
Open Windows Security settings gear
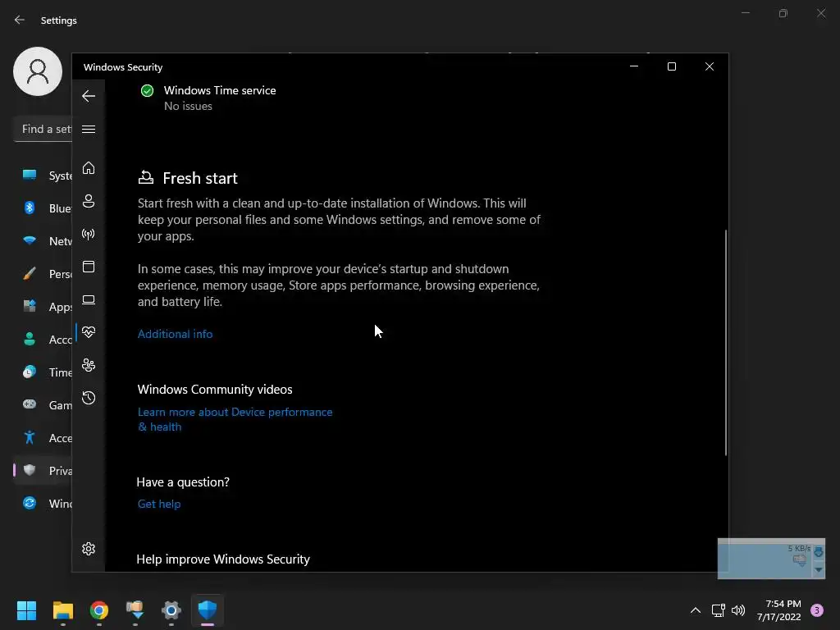pos(89,549)
